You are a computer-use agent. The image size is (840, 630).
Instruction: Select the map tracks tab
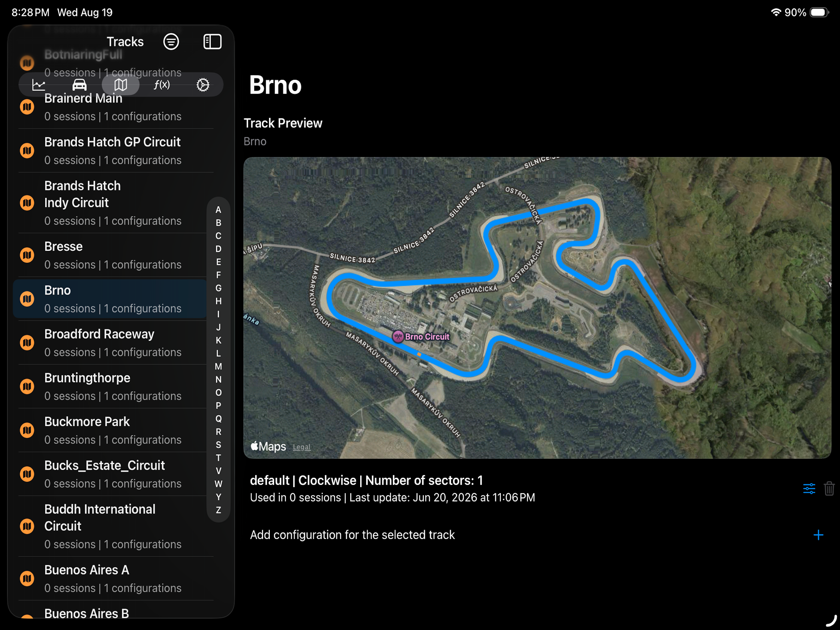click(120, 85)
